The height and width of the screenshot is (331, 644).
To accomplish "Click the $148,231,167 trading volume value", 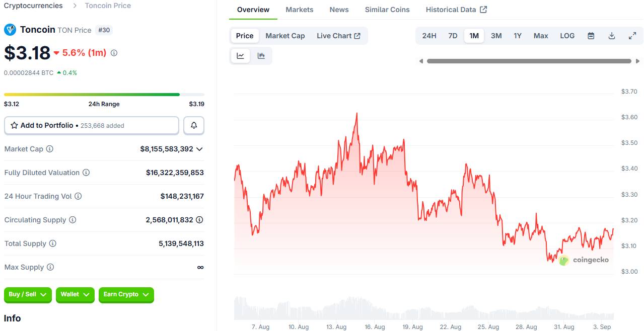I will coord(182,196).
